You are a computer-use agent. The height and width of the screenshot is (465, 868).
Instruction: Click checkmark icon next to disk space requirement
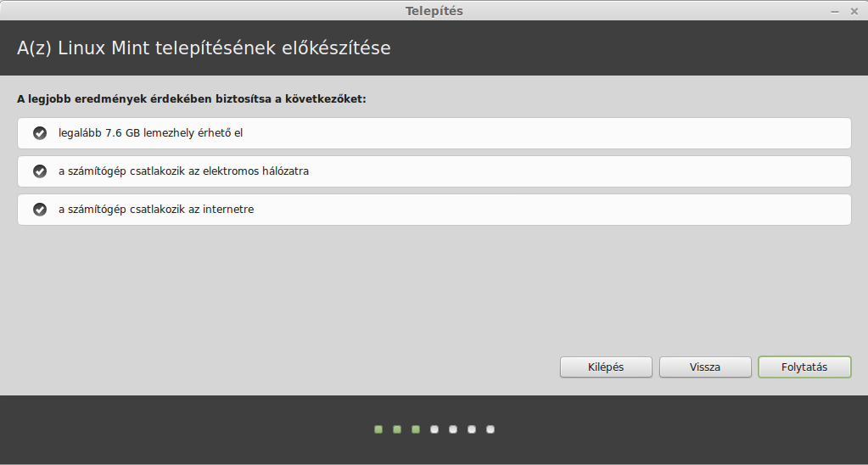click(40, 133)
